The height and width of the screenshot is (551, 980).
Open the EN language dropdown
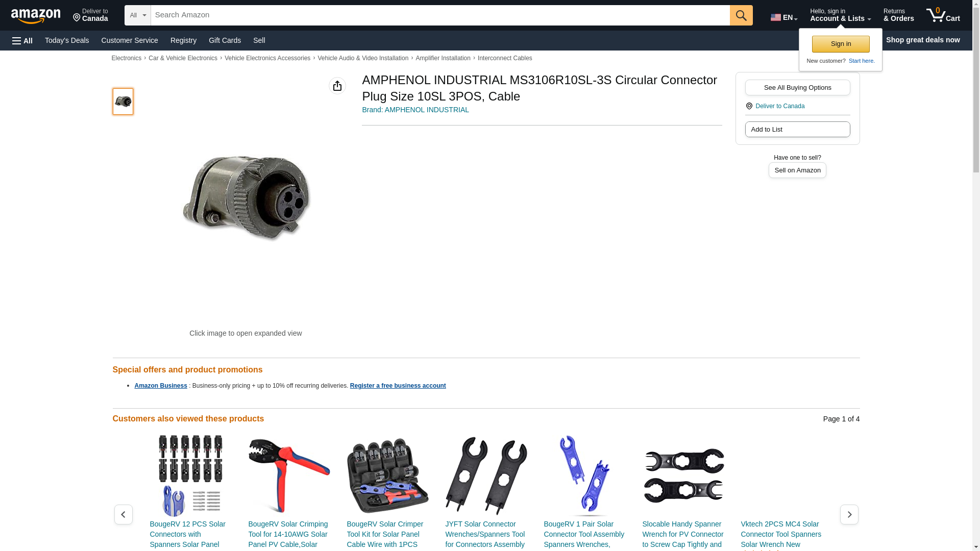(783, 17)
